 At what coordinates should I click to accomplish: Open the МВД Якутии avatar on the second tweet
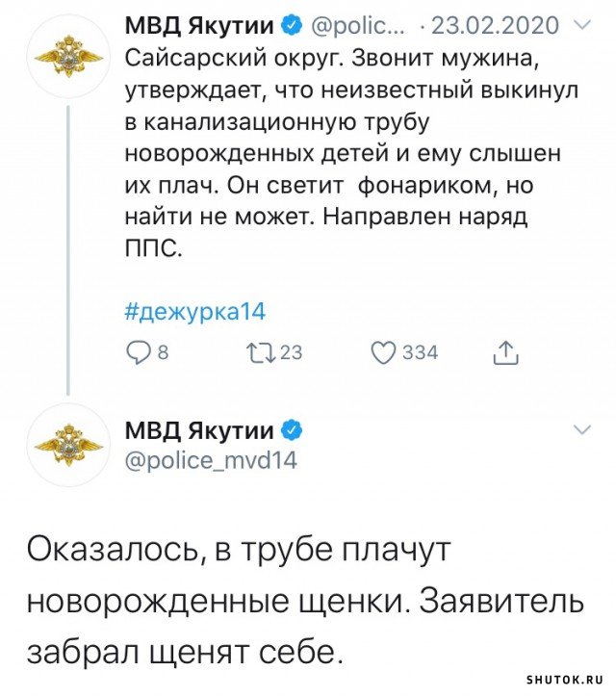68,445
